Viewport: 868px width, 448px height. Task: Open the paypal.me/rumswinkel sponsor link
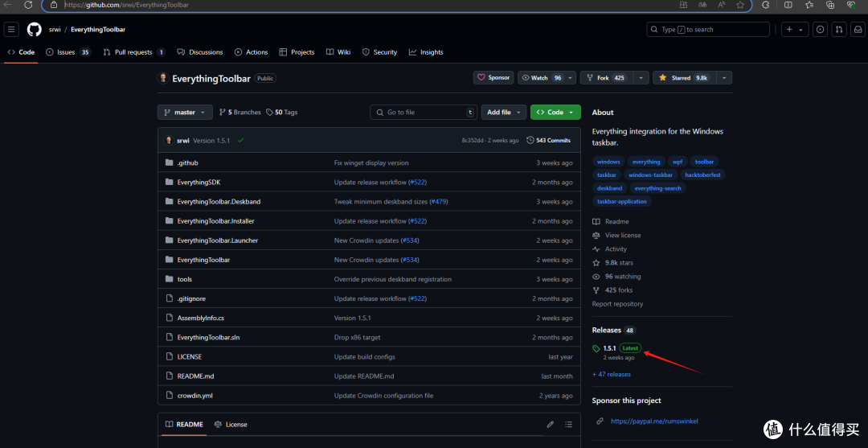[654, 421]
